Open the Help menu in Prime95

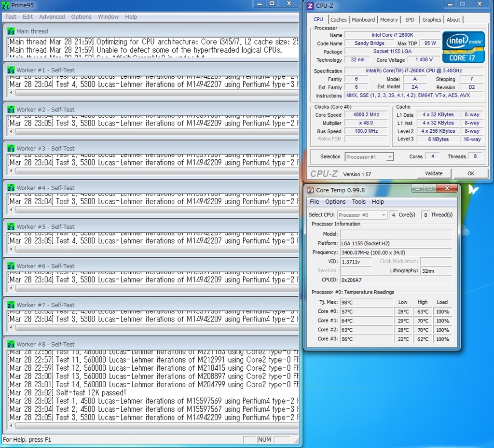coord(131,17)
